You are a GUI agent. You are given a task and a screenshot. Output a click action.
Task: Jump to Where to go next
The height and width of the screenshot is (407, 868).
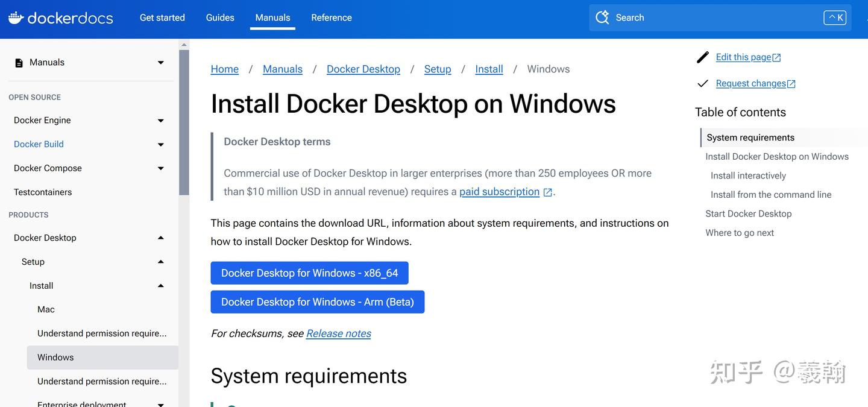click(x=740, y=233)
